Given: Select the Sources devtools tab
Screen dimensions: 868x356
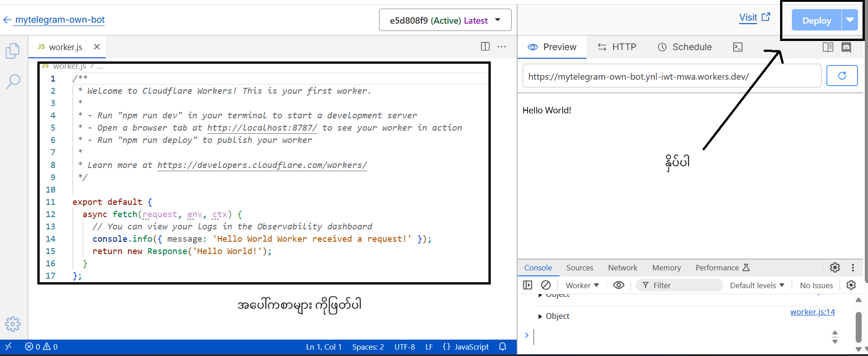Looking at the screenshot, I should click(580, 268).
